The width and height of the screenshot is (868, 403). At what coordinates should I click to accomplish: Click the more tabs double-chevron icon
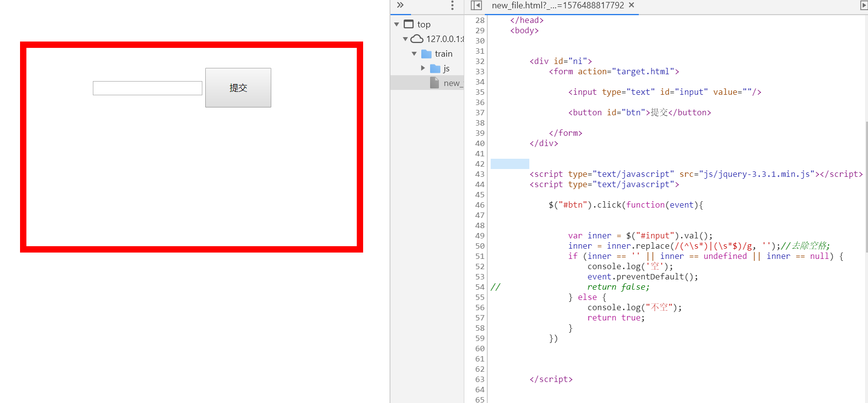pyautogui.click(x=400, y=5)
